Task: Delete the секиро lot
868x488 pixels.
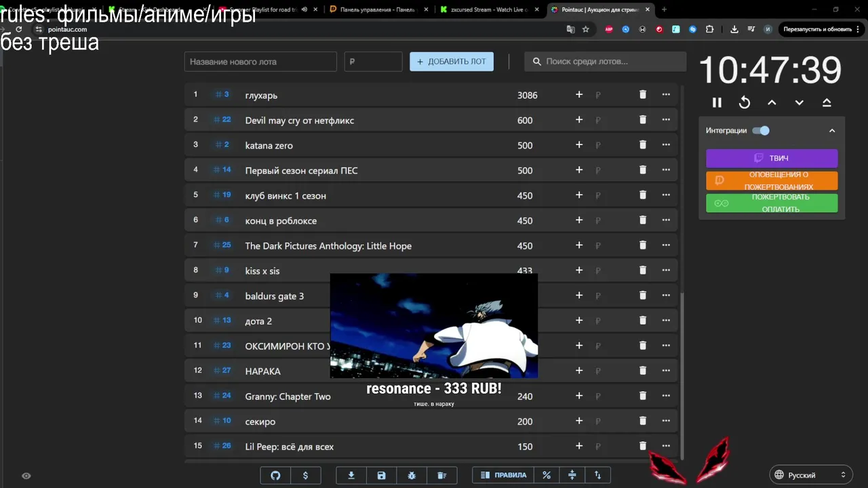Action: click(x=643, y=421)
